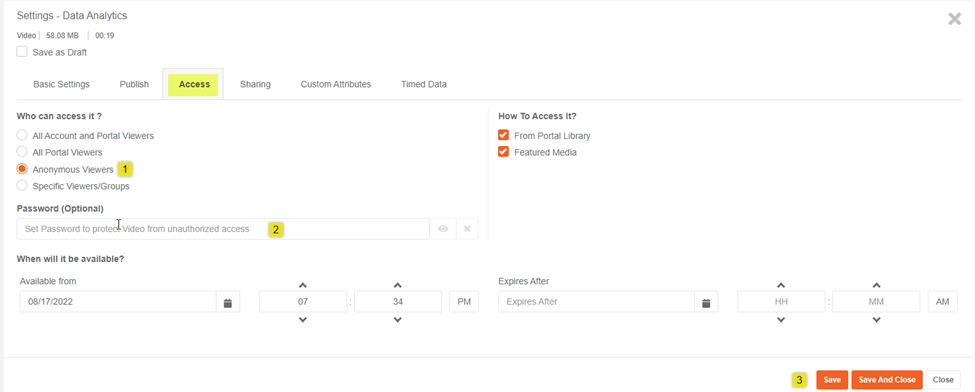This screenshot has height=392, width=975.
Task: Enable the Save as Draft checkbox
Action: coord(22,52)
